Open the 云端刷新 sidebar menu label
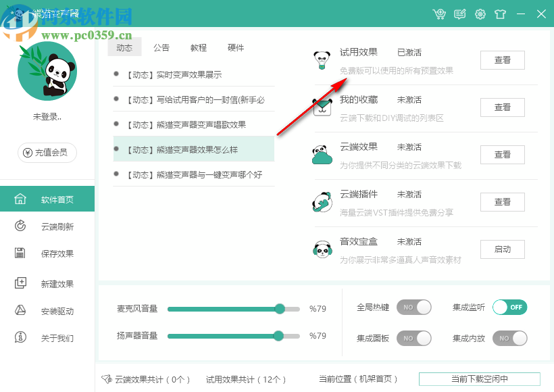The width and height of the screenshot is (554, 392). (57, 226)
